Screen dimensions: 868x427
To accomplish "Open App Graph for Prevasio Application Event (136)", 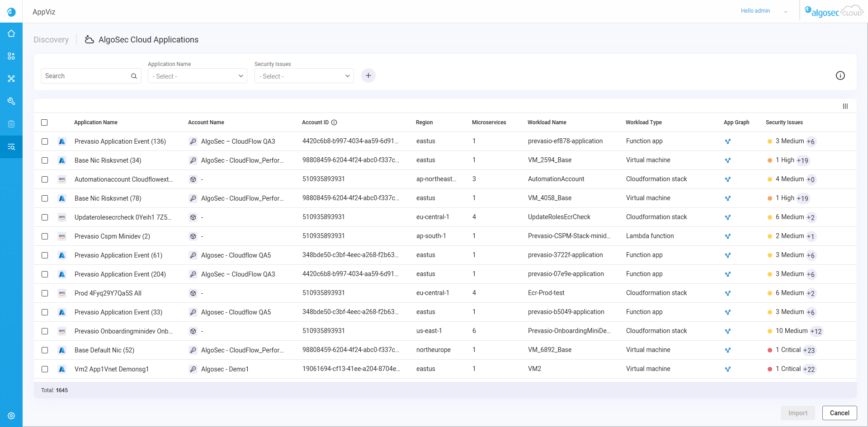I will tap(728, 141).
